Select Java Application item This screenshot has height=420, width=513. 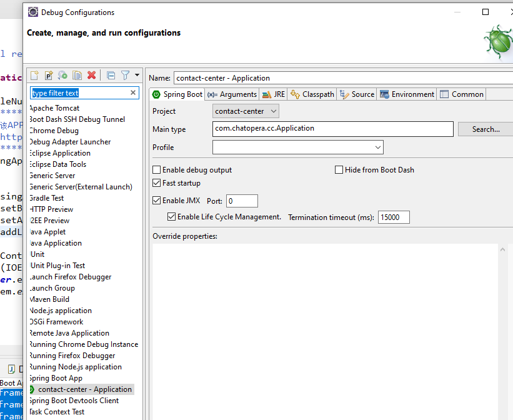click(56, 243)
